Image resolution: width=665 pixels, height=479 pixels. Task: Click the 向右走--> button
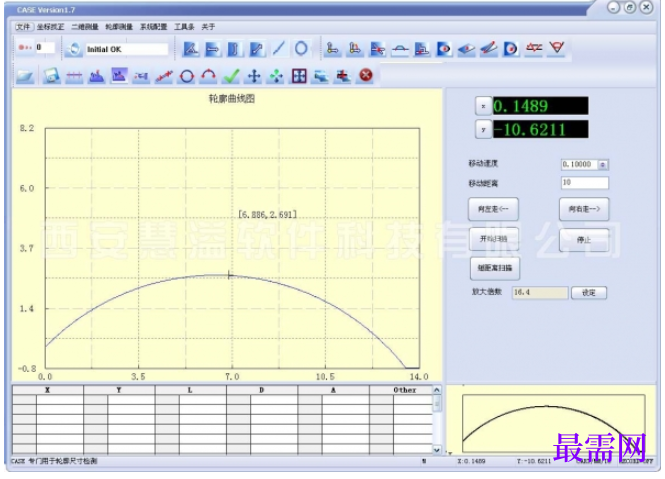pyautogui.click(x=584, y=209)
